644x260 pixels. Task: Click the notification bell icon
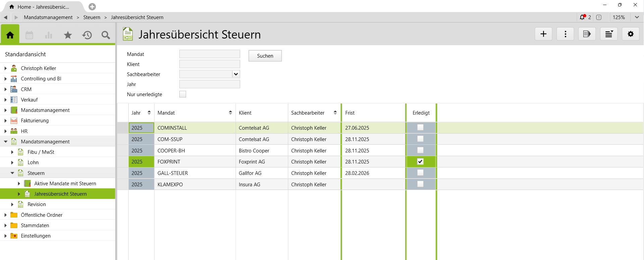pyautogui.click(x=582, y=17)
